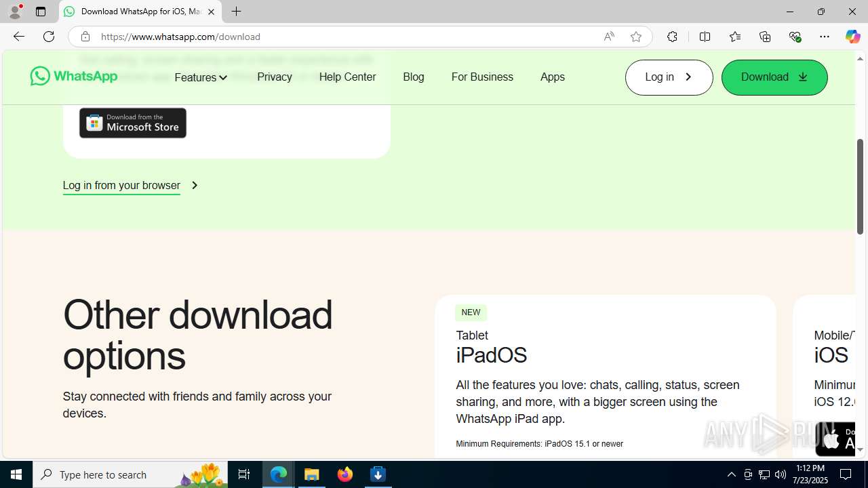Open Firefox from taskbar
Screen dimensions: 868x488
tap(345, 474)
